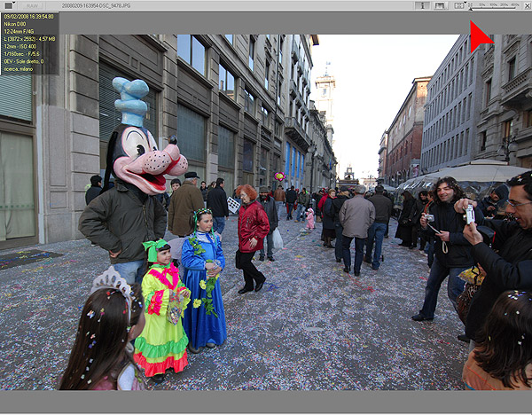Click the carnival street photo preview
532x415 pixels.
point(266,212)
